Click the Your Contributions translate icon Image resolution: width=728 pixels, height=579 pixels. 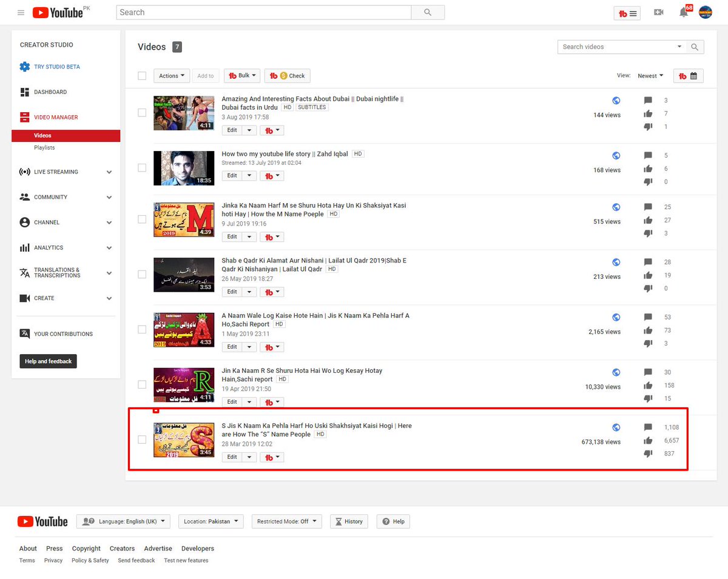tap(24, 333)
